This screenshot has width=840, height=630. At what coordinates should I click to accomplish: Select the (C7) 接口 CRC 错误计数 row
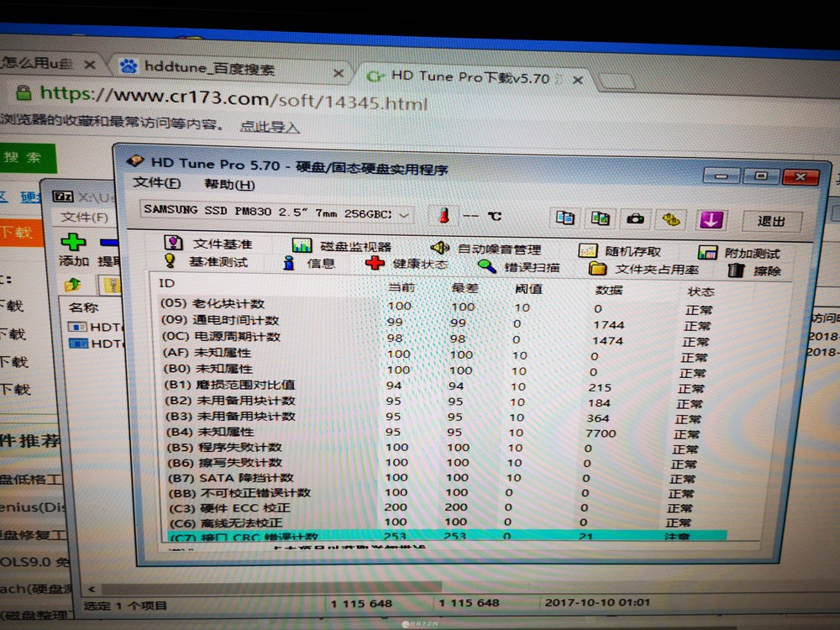pyautogui.click(x=244, y=536)
